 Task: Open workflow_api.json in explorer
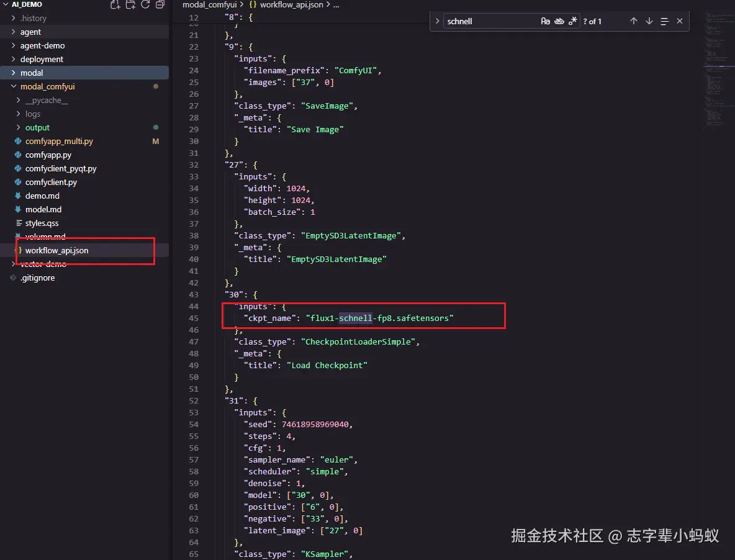pyautogui.click(x=56, y=250)
